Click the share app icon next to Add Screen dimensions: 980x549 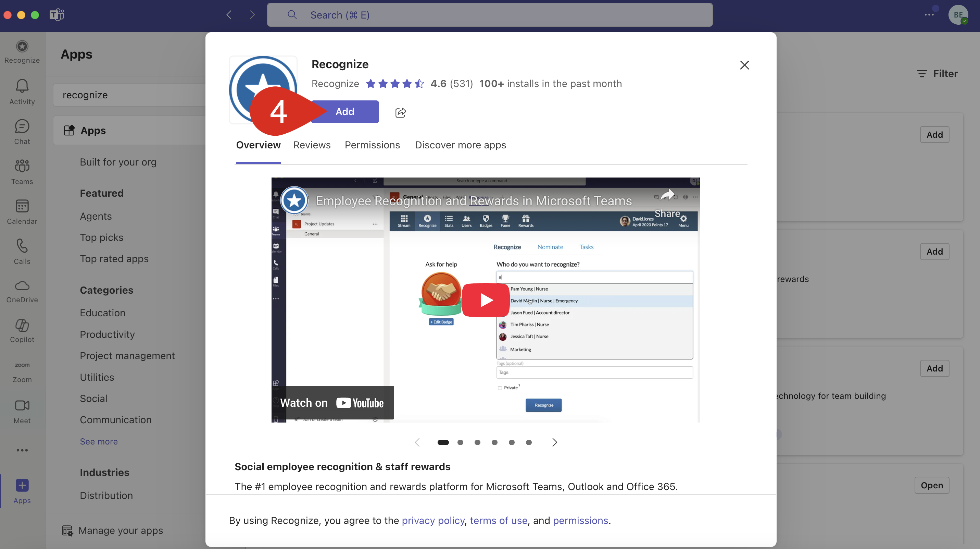click(400, 112)
